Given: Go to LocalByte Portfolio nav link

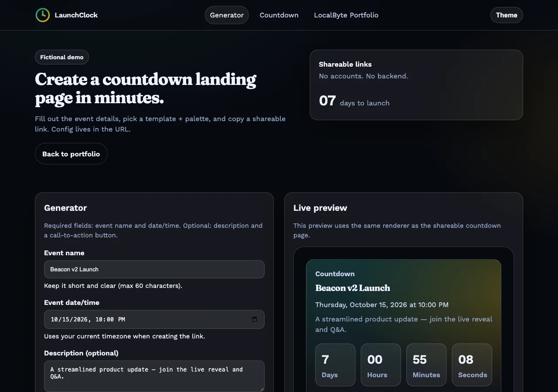Looking at the screenshot, I should coord(346,15).
